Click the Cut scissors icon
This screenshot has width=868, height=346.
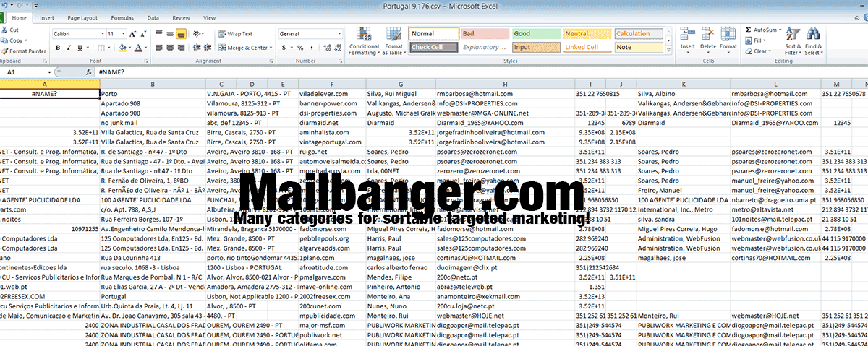click(4, 30)
